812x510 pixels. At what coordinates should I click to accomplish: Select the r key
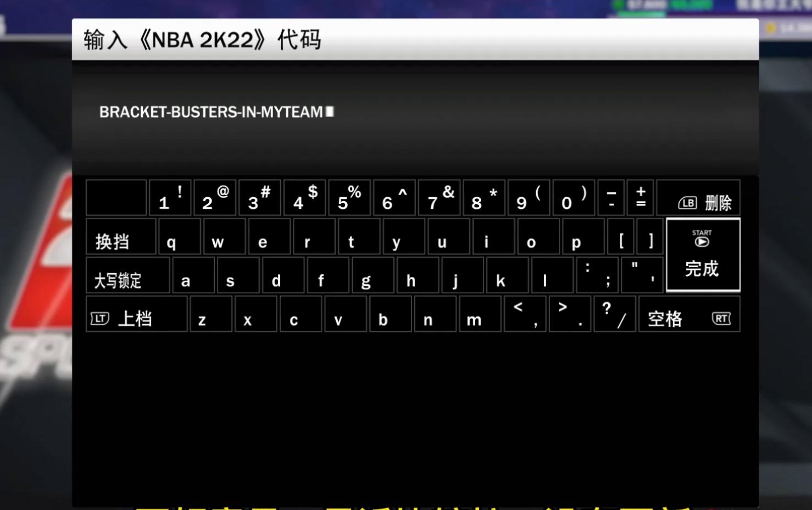pyautogui.click(x=314, y=236)
